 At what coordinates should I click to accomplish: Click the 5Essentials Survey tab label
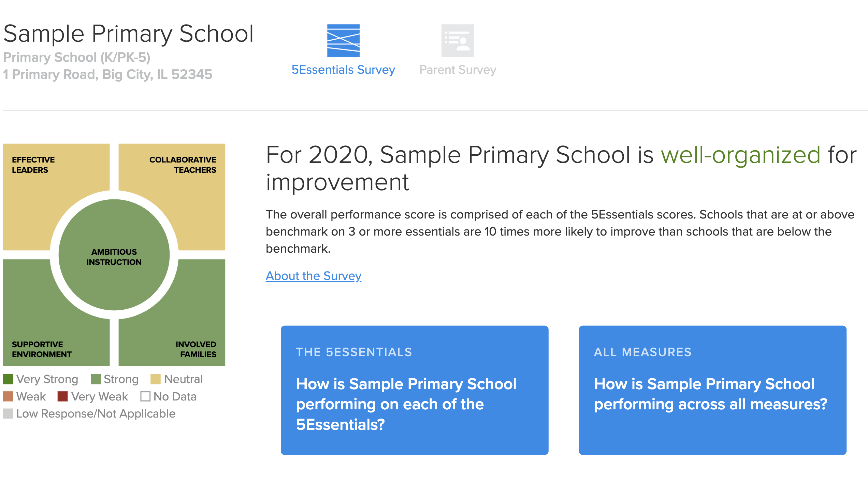click(x=343, y=70)
